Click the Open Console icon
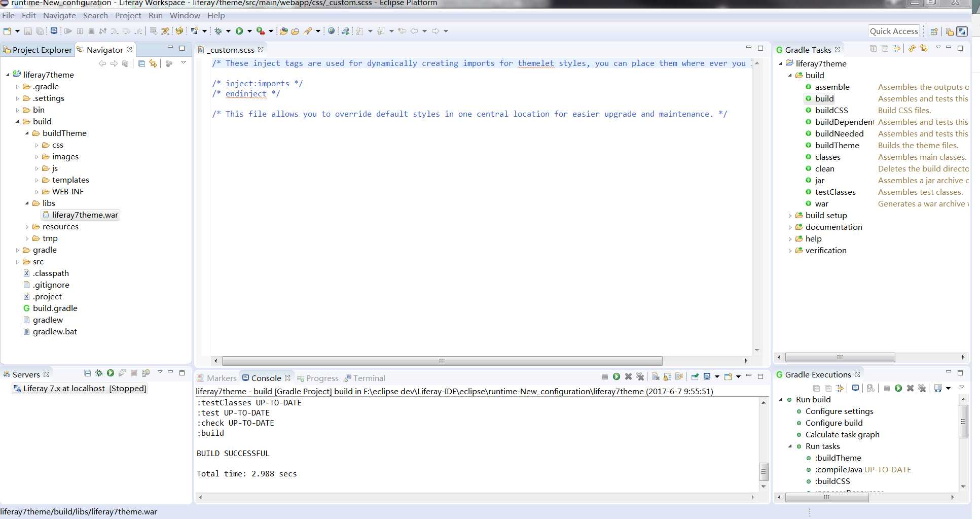980x519 pixels. pyautogui.click(x=729, y=376)
